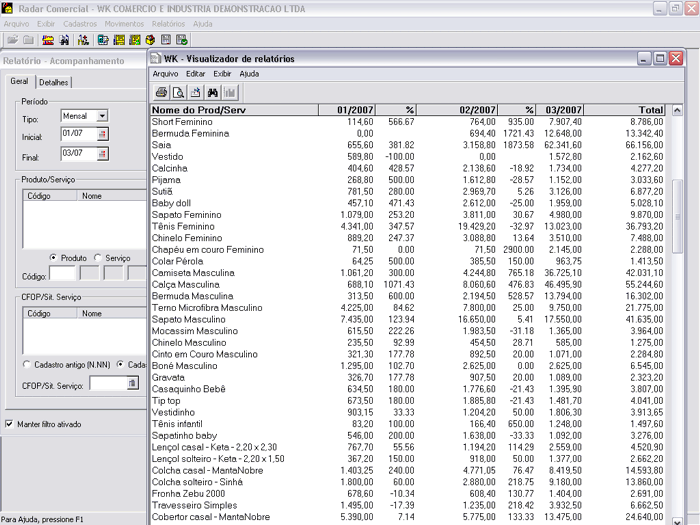Screen dimensions: 700x525
Task: Click the Nome do Prod/Serv column header
Action: (x=198, y=109)
